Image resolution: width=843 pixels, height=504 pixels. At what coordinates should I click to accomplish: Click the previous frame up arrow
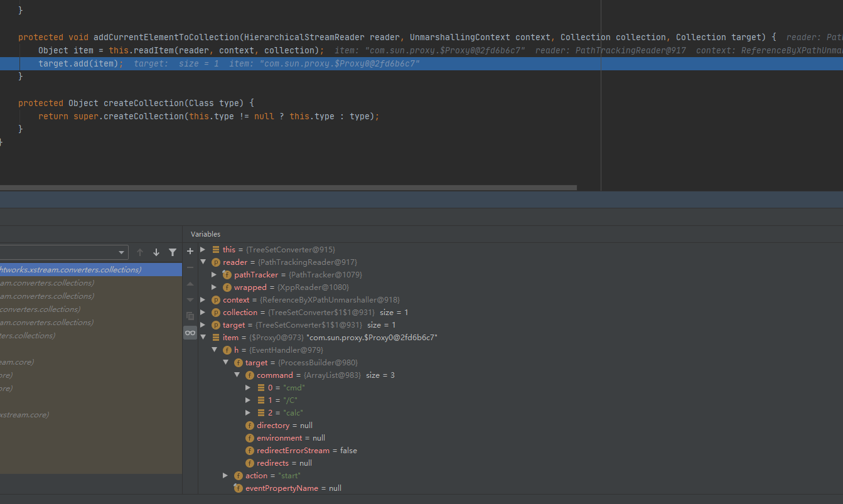[x=140, y=252]
